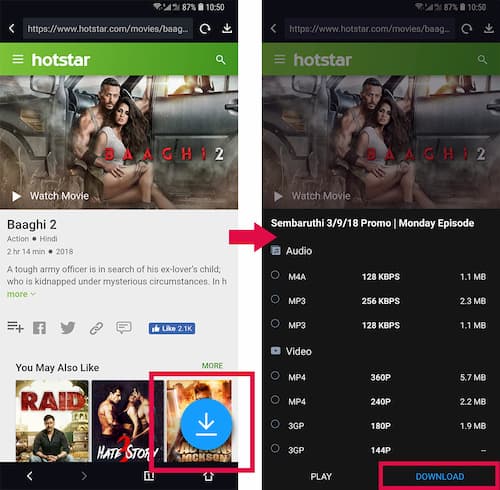Share Baaghi 2 via Twitter icon
Image resolution: width=500 pixels, height=490 pixels.
pyautogui.click(x=68, y=328)
